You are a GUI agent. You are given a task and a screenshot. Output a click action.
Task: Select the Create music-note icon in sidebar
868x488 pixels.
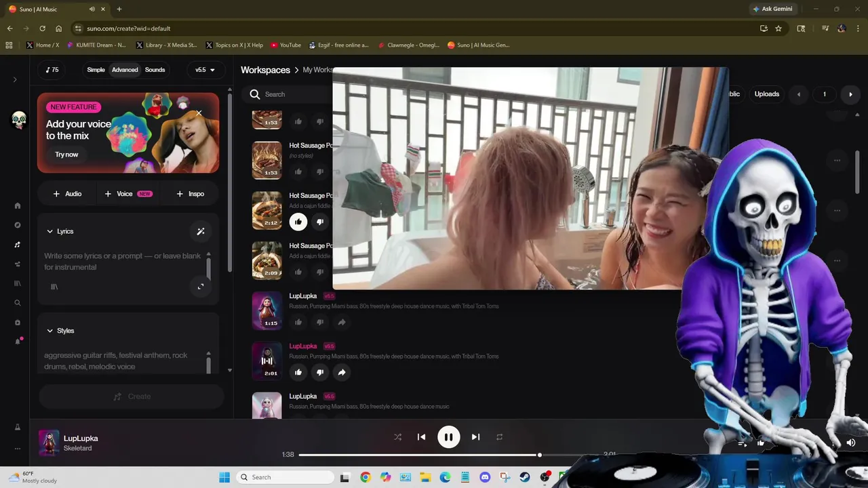pos(18,245)
